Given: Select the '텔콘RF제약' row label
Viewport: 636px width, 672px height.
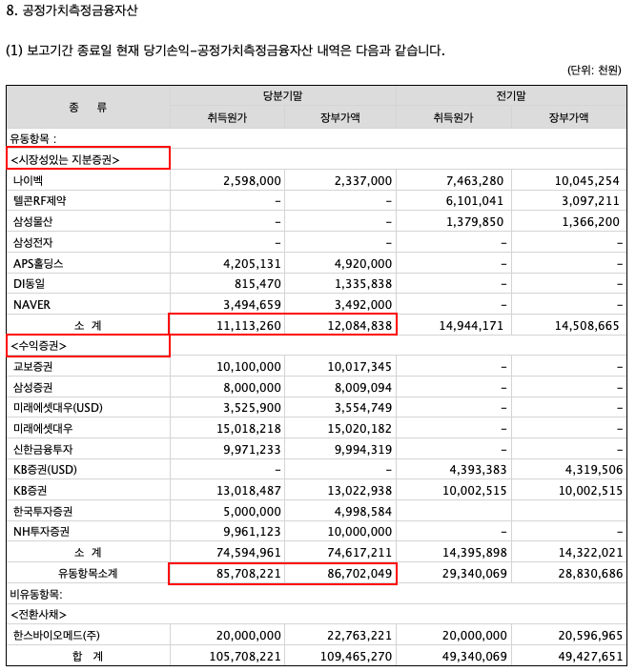Looking at the screenshot, I should (x=40, y=201).
